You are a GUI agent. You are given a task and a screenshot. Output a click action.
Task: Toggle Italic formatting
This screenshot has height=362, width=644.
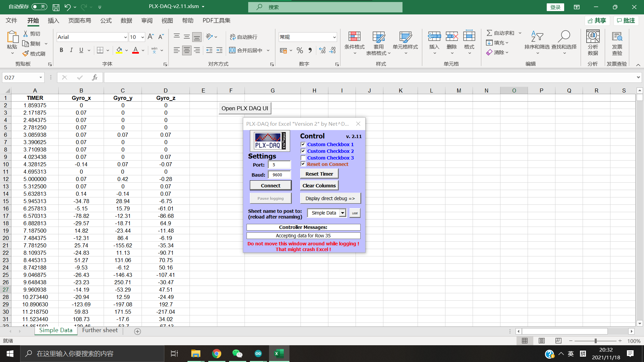pos(71,50)
